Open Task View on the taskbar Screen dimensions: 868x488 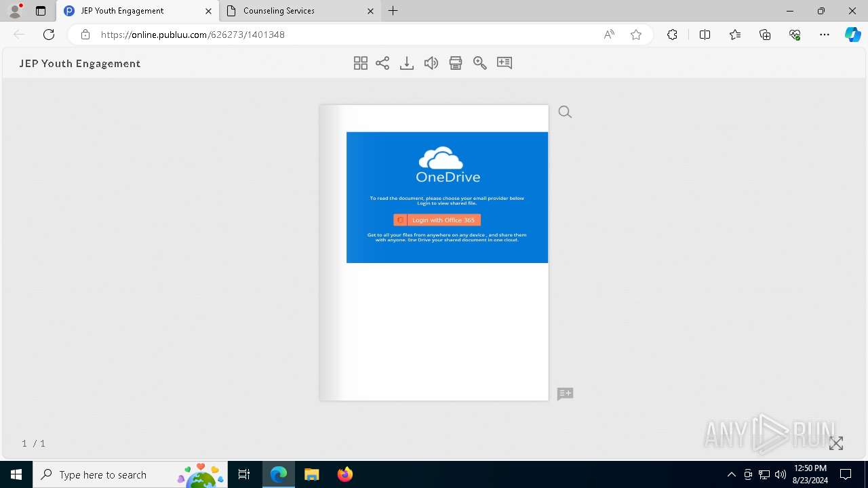point(244,474)
